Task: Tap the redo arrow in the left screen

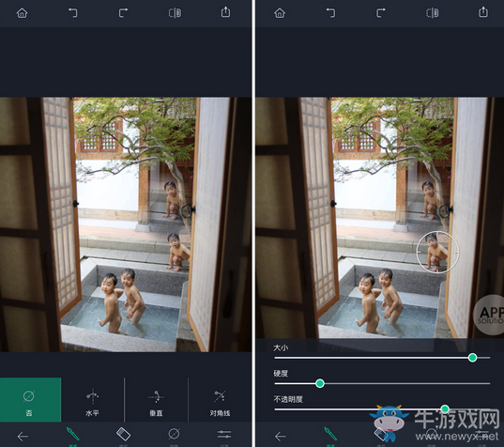Action: point(124,13)
